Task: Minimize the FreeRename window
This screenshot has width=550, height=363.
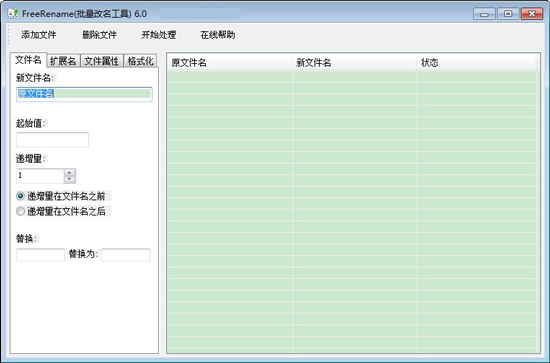Action: 484,14
